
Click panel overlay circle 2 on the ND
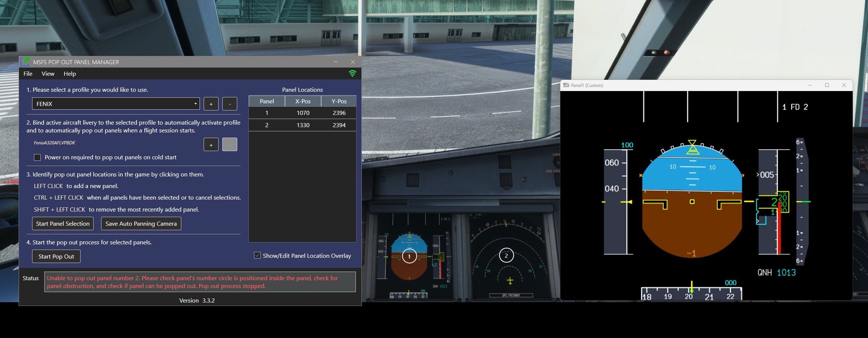pos(506,255)
